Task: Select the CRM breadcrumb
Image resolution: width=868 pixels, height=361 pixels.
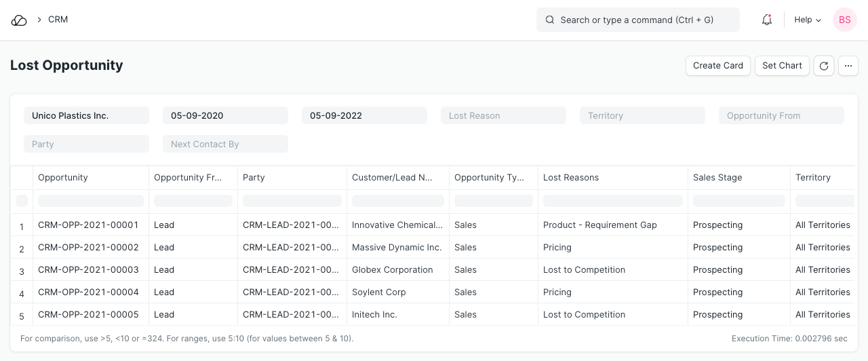Action: click(x=58, y=20)
